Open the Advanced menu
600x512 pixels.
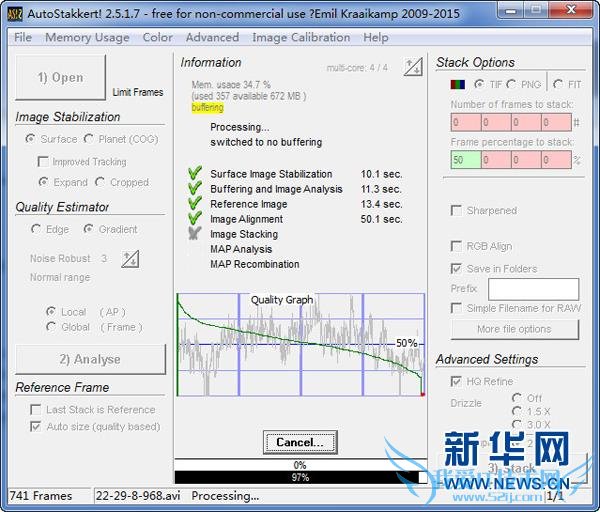click(212, 38)
